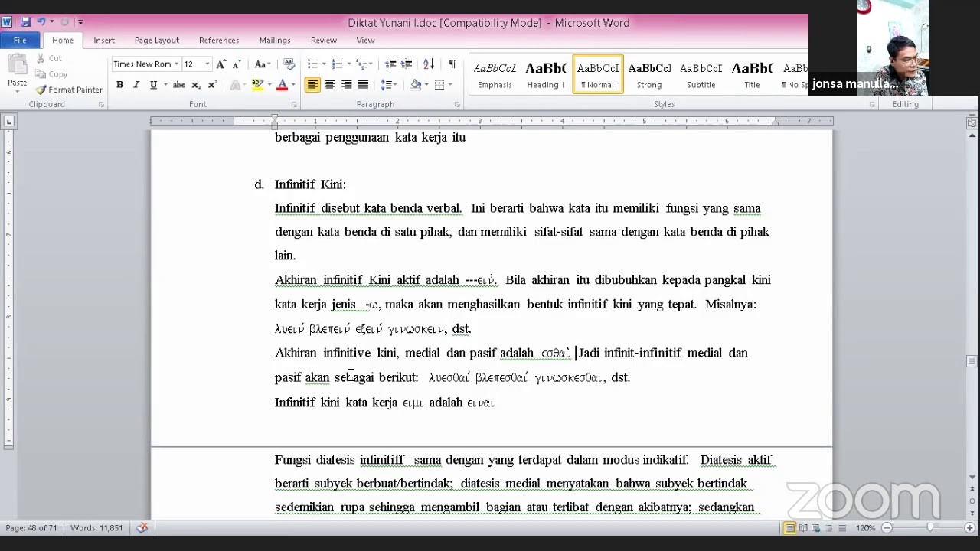Apply the Strong style
The height and width of the screenshot is (551, 980).
point(649,74)
